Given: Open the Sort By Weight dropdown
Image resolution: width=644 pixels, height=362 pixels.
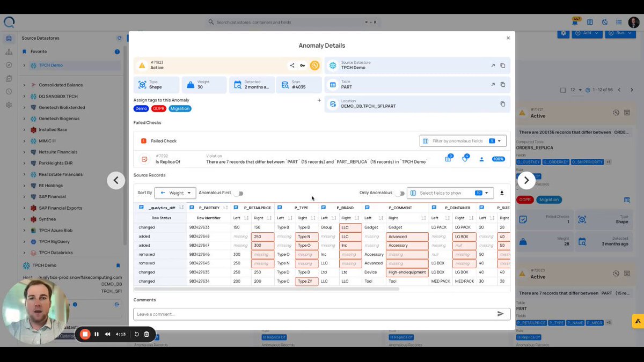Looking at the screenshot, I should [x=175, y=193].
